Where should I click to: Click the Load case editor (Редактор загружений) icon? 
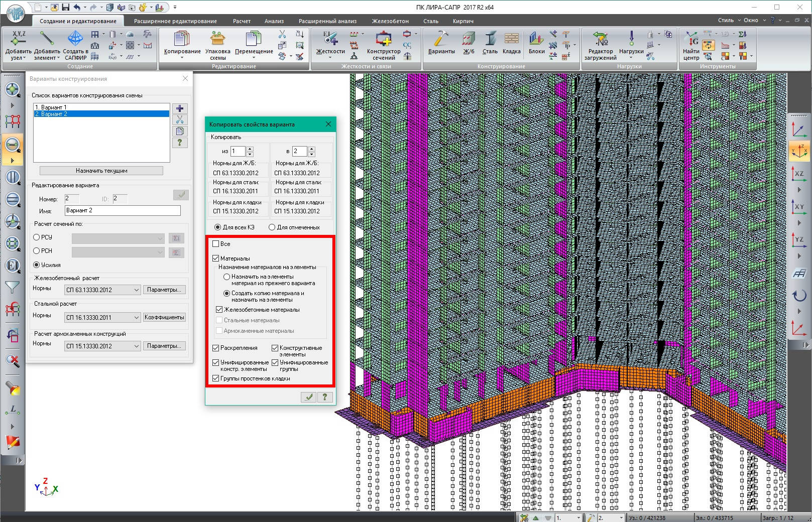[600, 39]
